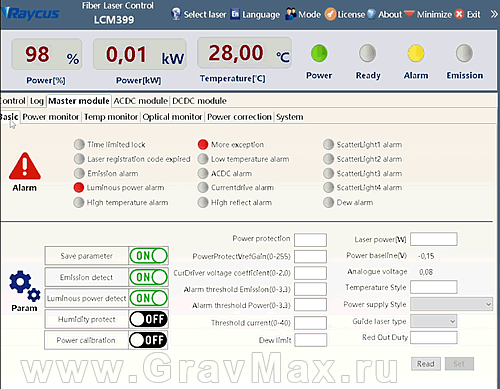Screen dimensions: 500x389
Task: Click the CurDriver voltage coefficient field
Action: pos(310,273)
